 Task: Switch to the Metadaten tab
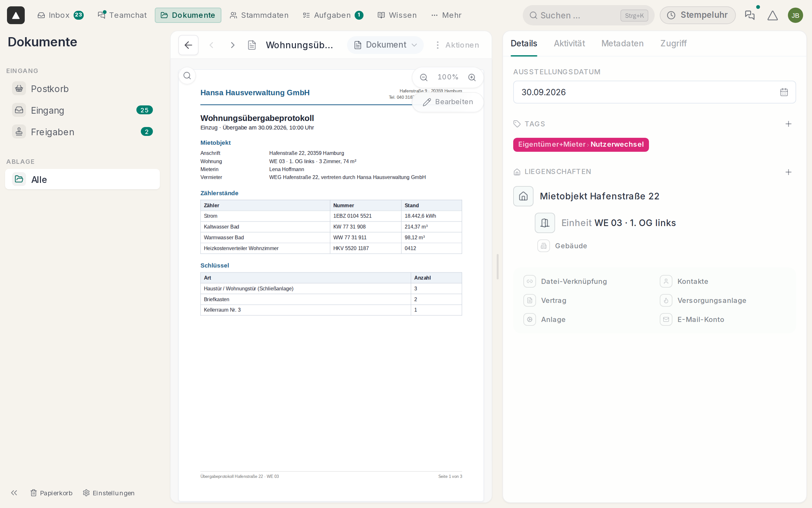(622, 43)
